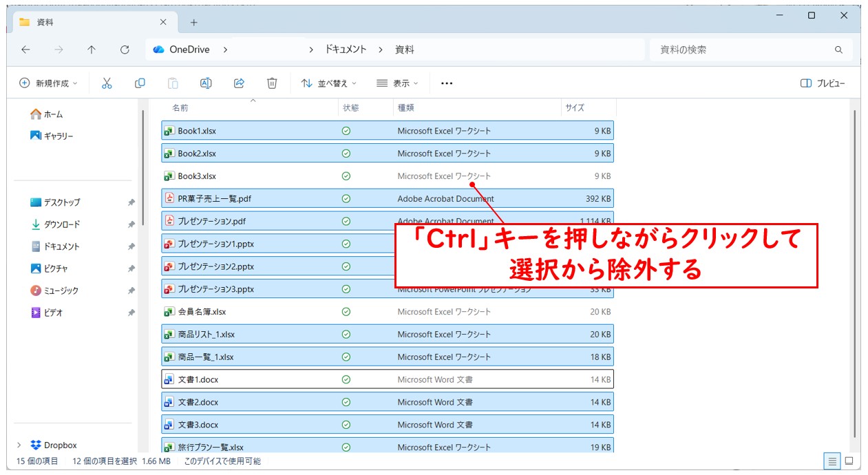Open the see-more (...) menu
Screen dimensions: 868x475
(x=447, y=83)
